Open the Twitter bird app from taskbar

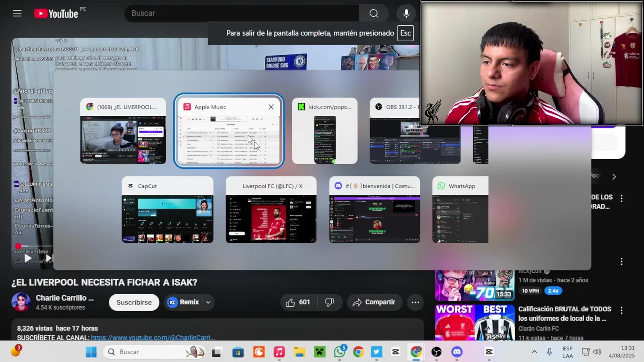pos(377,352)
